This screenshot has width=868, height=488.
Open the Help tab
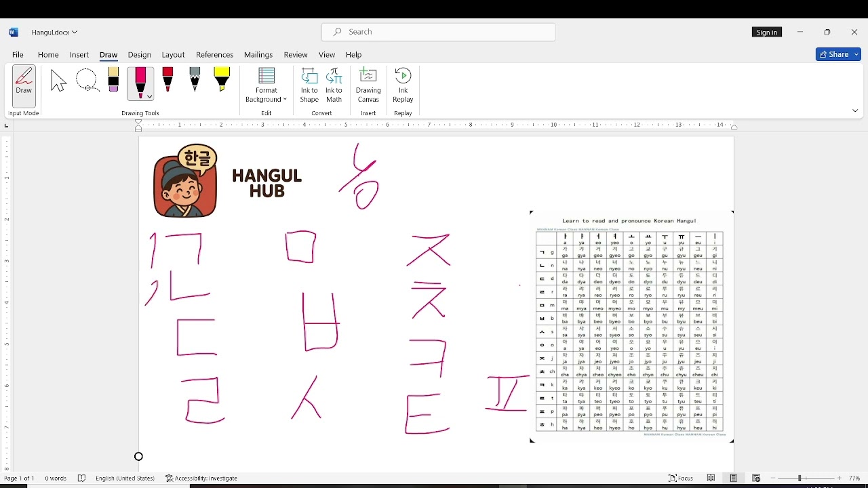353,55
